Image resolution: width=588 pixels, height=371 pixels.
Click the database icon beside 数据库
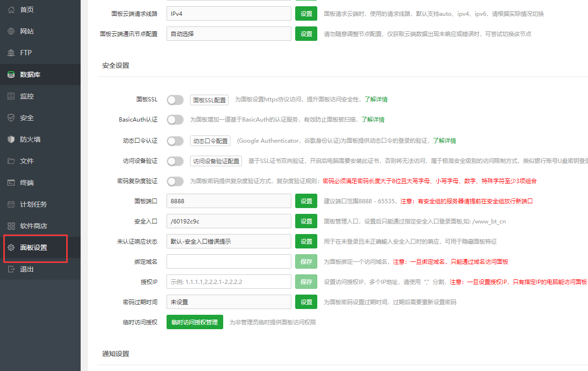[x=11, y=74]
